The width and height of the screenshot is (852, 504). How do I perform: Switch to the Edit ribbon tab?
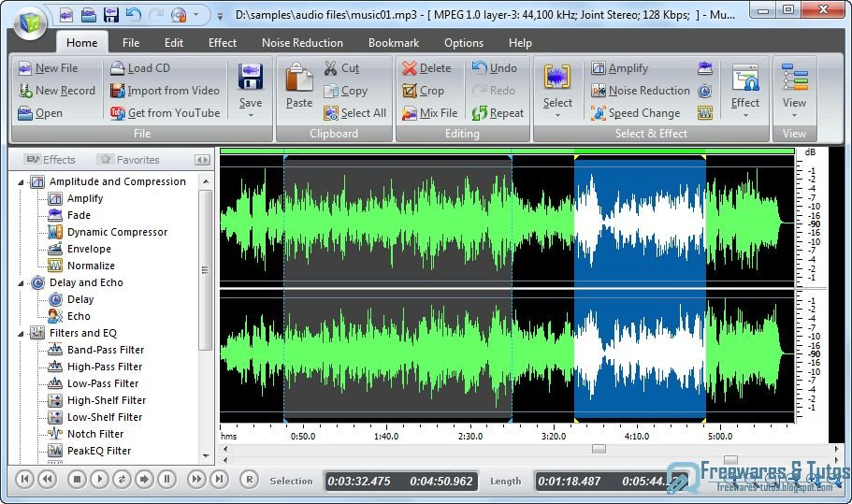point(174,43)
